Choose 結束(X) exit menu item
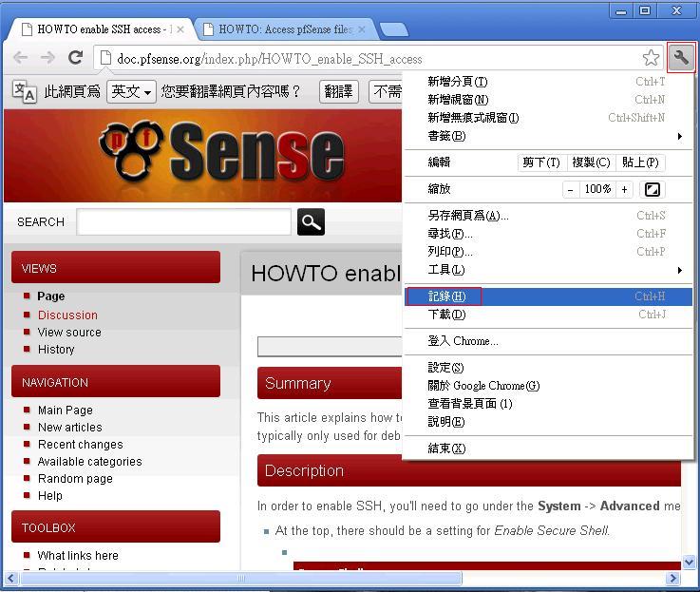700x592 pixels. (x=549, y=449)
